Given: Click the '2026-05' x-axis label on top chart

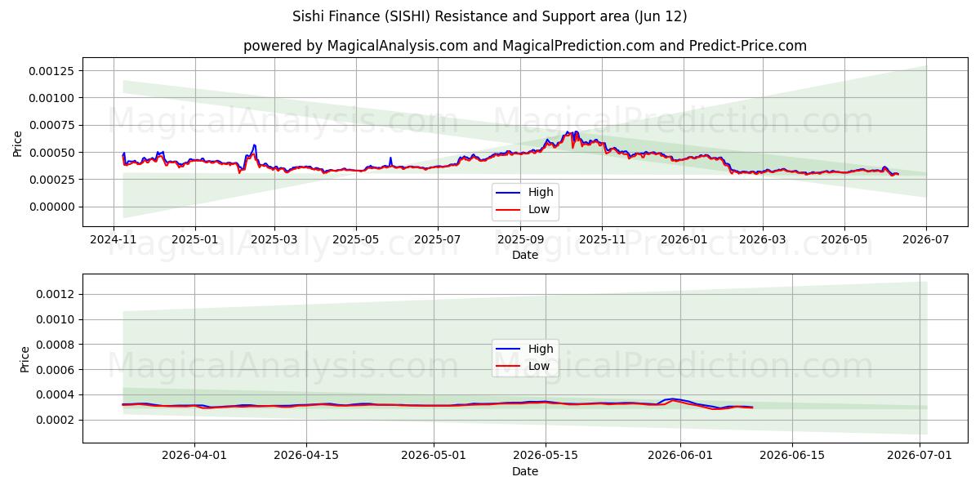Looking at the screenshot, I should (844, 240).
